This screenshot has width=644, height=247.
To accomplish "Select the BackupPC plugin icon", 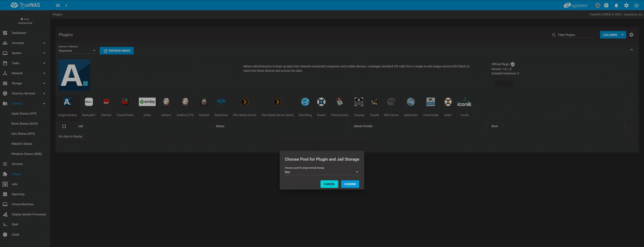I will 89,102.
